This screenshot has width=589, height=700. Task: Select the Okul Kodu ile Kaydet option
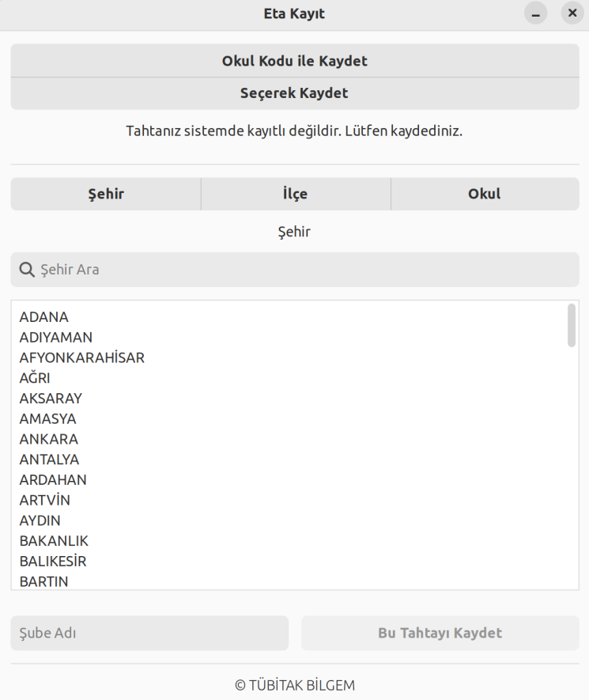click(294, 61)
